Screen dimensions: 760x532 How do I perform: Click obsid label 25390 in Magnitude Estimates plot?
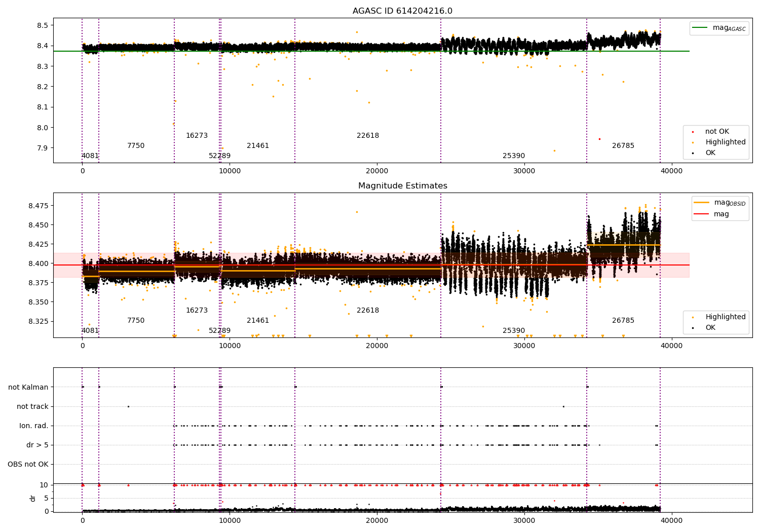(x=514, y=331)
